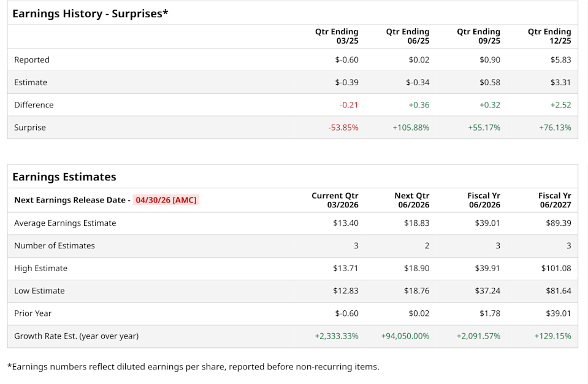588x384 pixels.
Task: Click the diluted earnings footnote text
Action: pyautogui.click(x=193, y=367)
